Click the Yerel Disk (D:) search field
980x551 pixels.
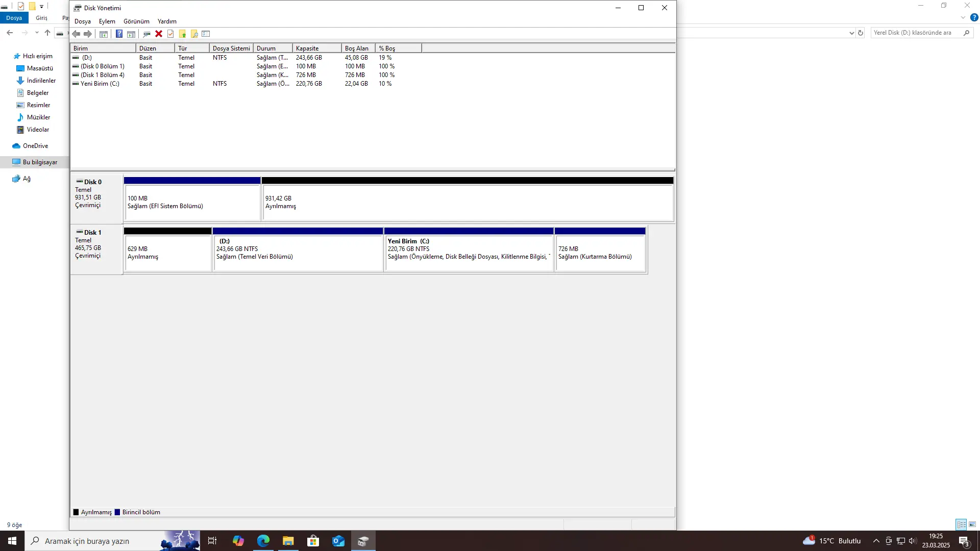tap(921, 33)
